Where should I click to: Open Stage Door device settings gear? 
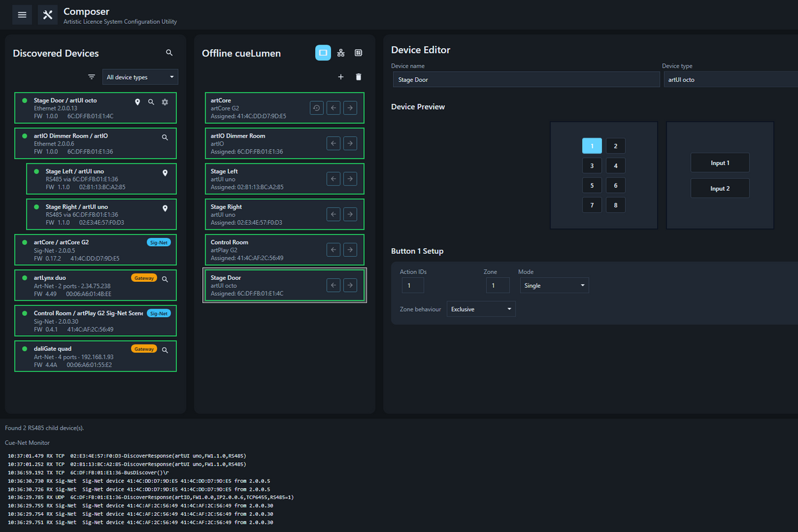pyautogui.click(x=165, y=102)
